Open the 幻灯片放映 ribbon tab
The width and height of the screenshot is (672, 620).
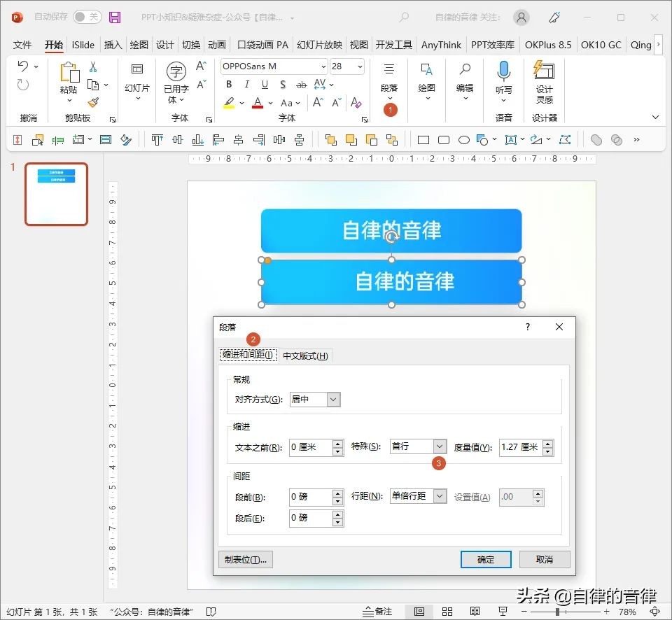pyautogui.click(x=318, y=44)
